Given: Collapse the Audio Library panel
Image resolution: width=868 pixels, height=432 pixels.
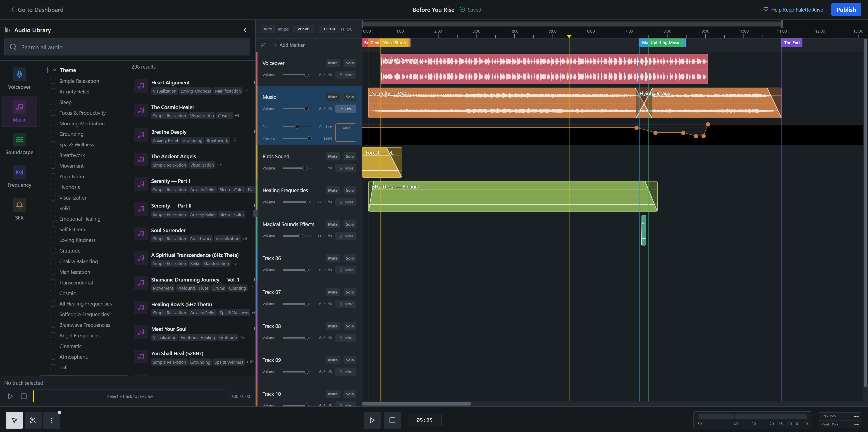Looking at the screenshot, I should (x=245, y=30).
